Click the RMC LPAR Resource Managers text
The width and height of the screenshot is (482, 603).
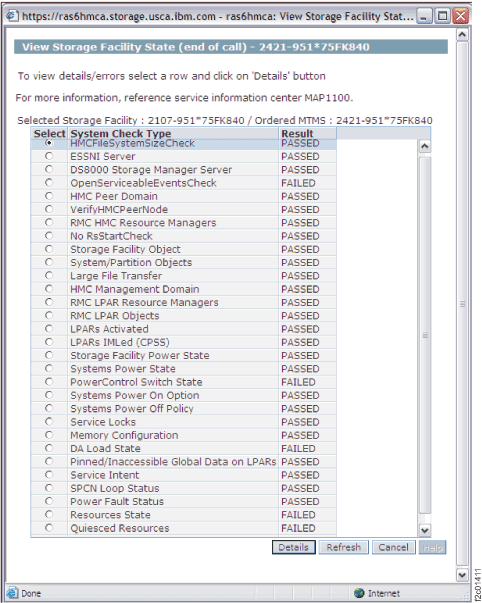tap(144, 302)
